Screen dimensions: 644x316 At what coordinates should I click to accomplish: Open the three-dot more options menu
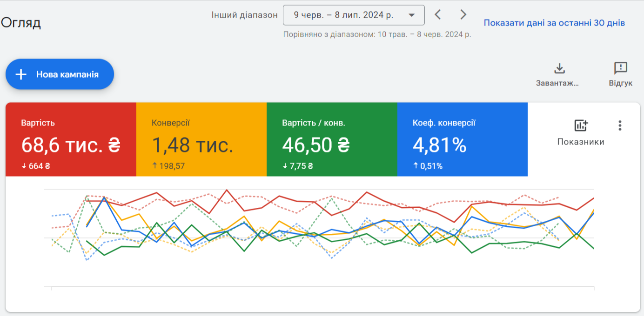(619, 125)
